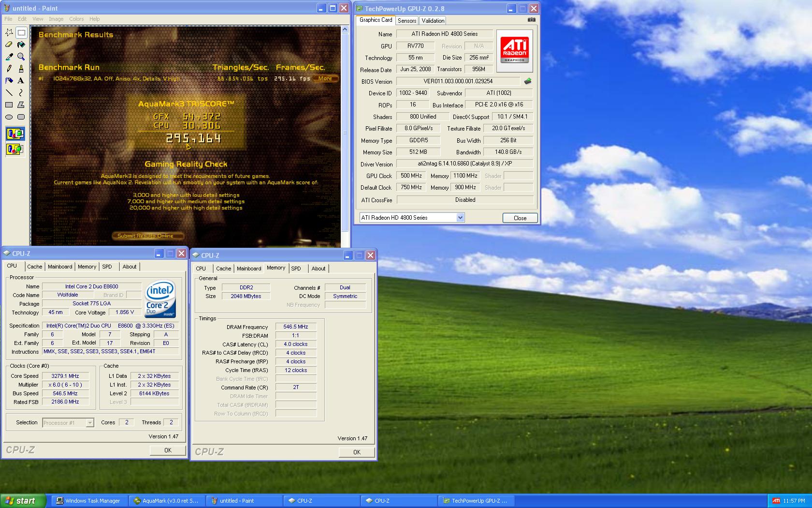This screenshot has height=508, width=812.
Task: Open Windows Task Manager from the taskbar
Action: tap(90, 501)
